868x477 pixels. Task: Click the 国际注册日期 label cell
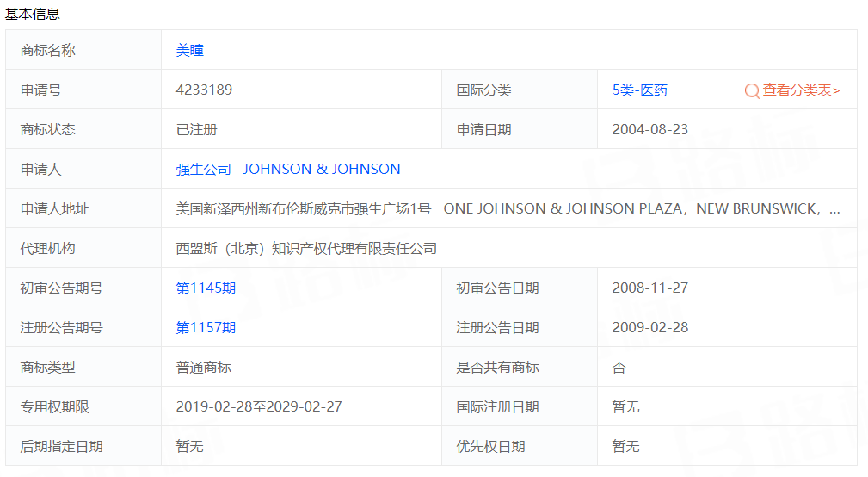(520, 406)
